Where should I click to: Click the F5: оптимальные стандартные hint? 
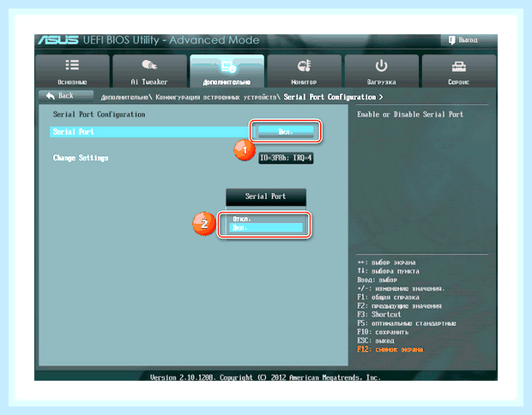point(407,323)
